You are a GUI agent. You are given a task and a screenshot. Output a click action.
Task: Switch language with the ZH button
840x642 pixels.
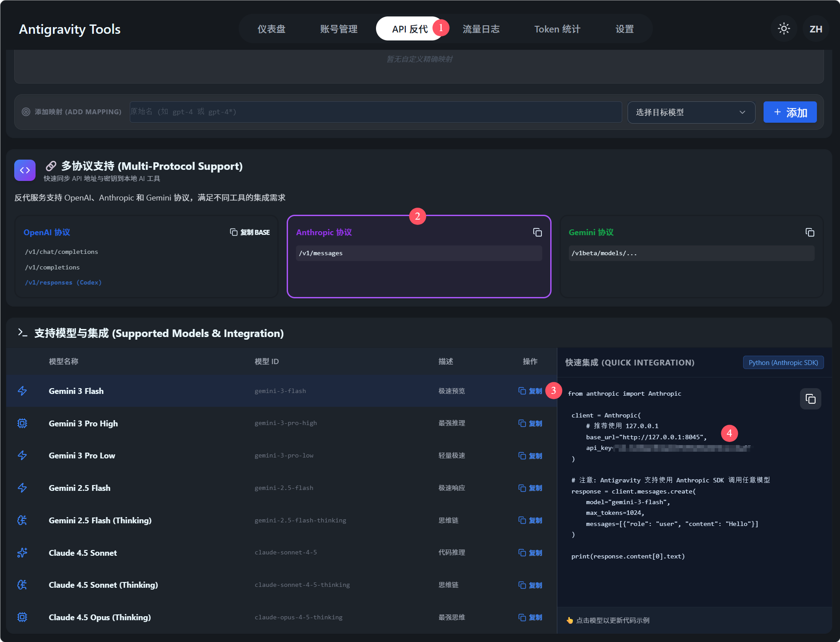(816, 29)
